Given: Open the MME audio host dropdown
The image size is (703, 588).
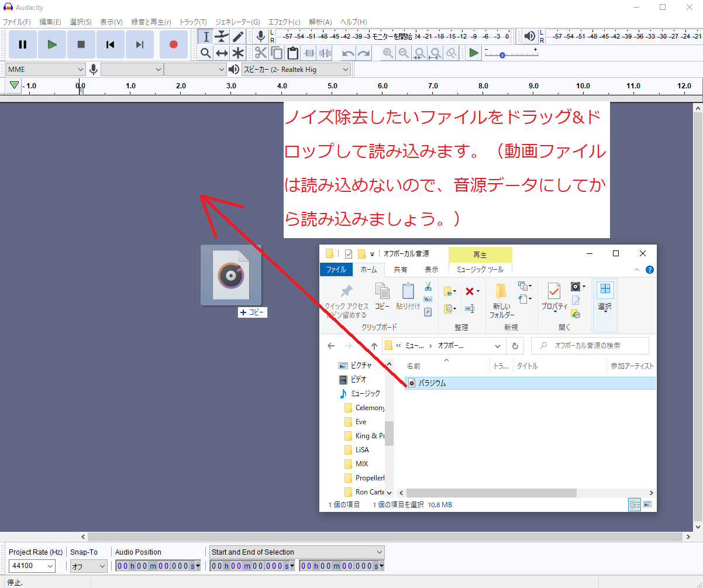Looking at the screenshot, I should 46,70.
